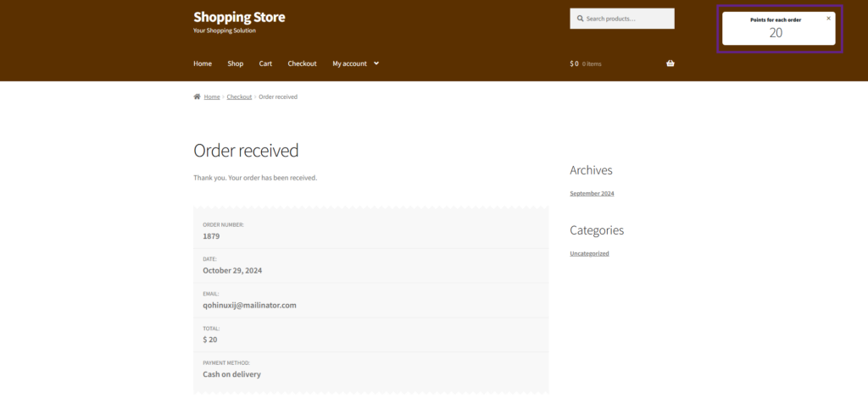Image resolution: width=868 pixels, height=409 pixels.
Task: Follow the Checkout breadcrumb link
Action: 239,97
